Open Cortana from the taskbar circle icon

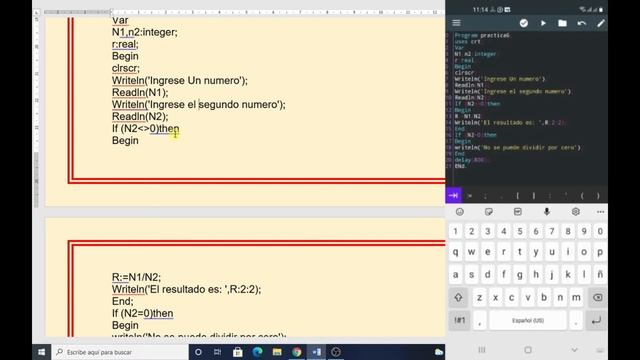click(198, 352)
